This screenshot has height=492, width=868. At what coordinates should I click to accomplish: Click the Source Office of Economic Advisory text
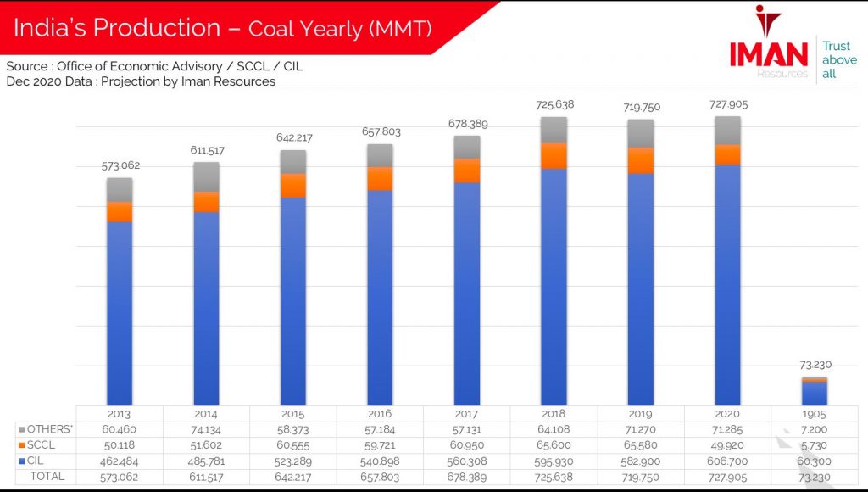155,66
